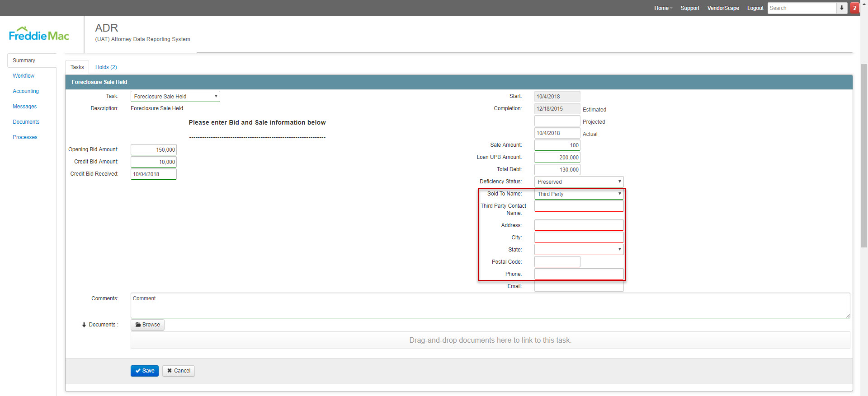Image resolution: width=868 pixels, height=396 pixels.
Task: Click the Email field
Action: 579,286
